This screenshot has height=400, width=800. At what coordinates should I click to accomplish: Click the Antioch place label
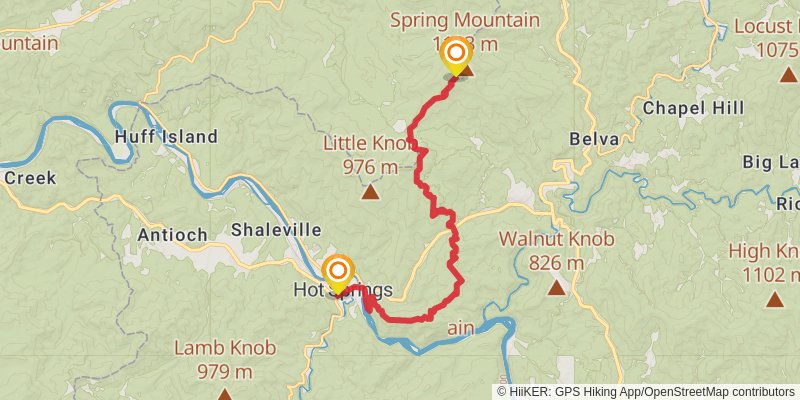[x=172, y=235]
